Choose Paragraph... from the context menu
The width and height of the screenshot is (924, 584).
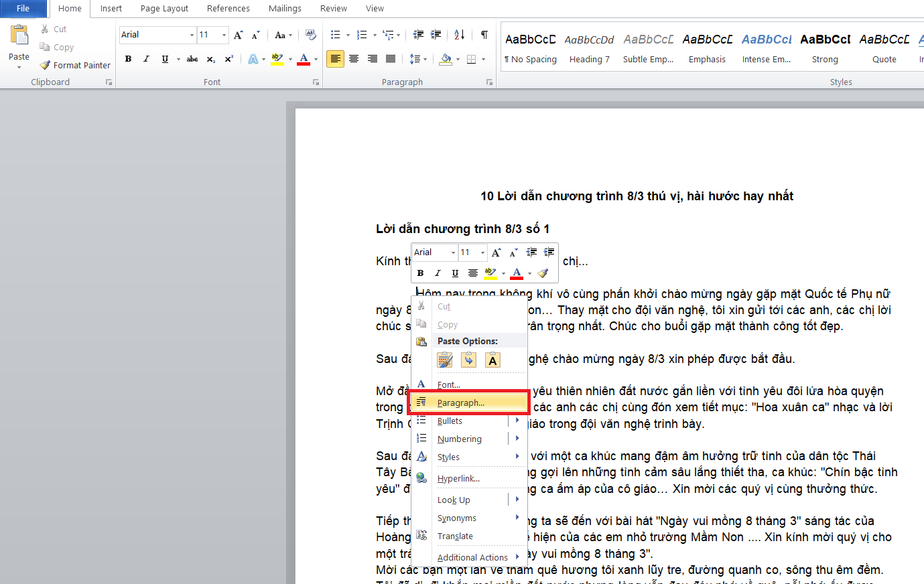tap(460, 403)
